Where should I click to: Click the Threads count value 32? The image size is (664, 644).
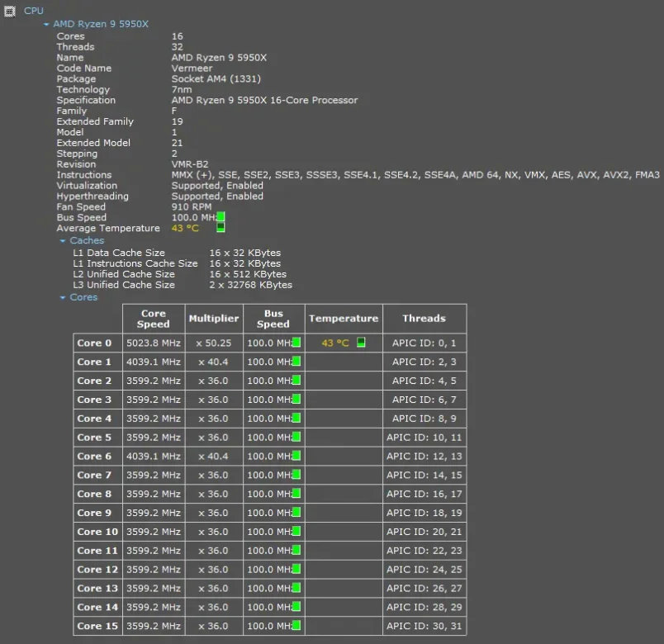[x=177, y=47]
